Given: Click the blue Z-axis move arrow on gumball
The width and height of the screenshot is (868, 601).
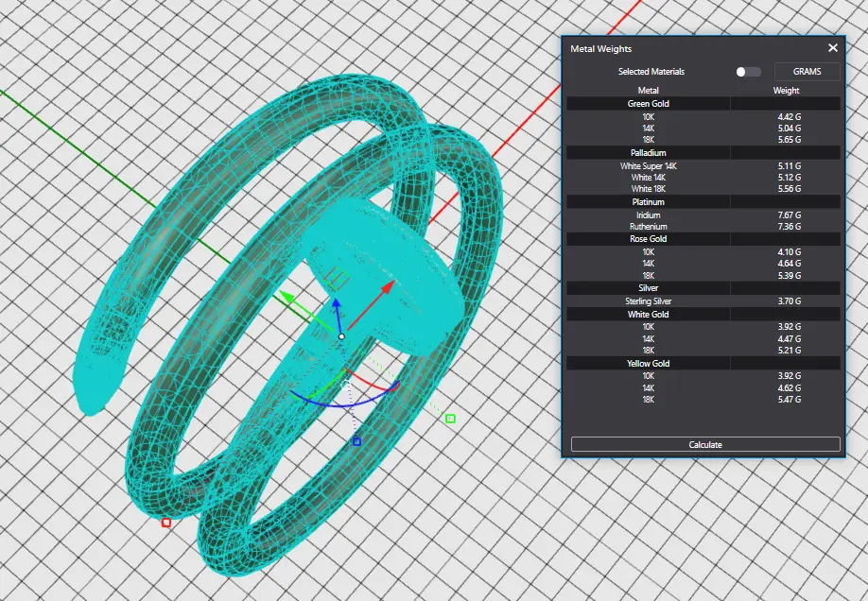Looking at the screenshot, I should [334, 306].
